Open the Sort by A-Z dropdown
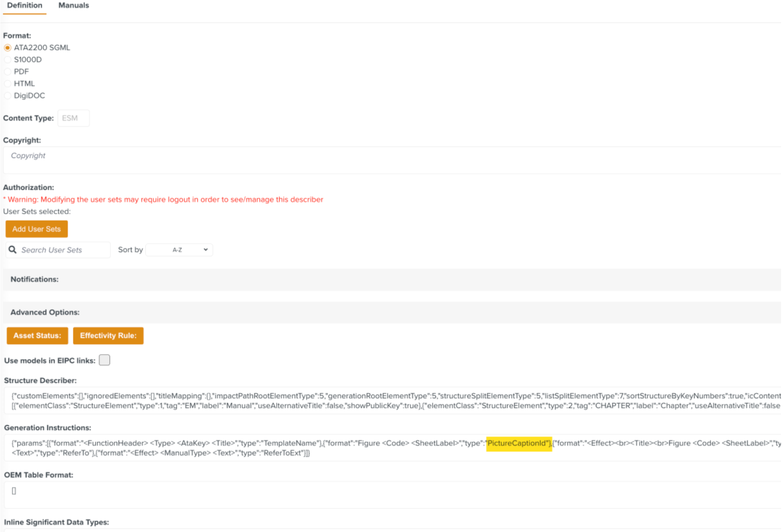This screenshot has height=532, width=783. 179,250
